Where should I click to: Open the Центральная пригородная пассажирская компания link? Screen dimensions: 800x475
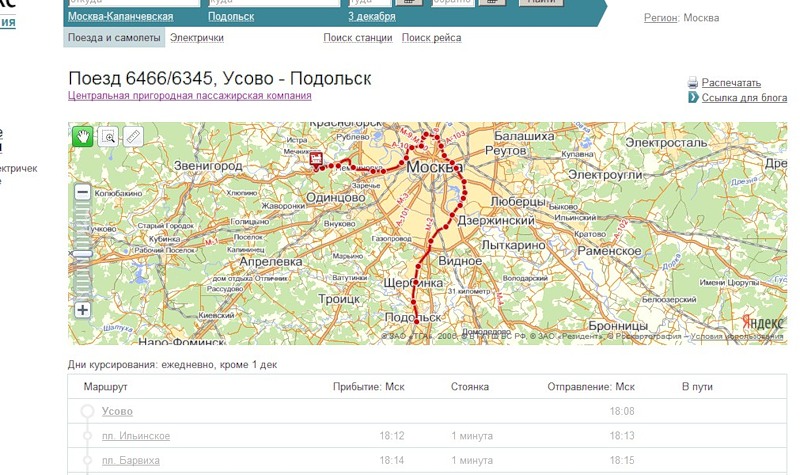pyautogui.click(x=189, y=95)
